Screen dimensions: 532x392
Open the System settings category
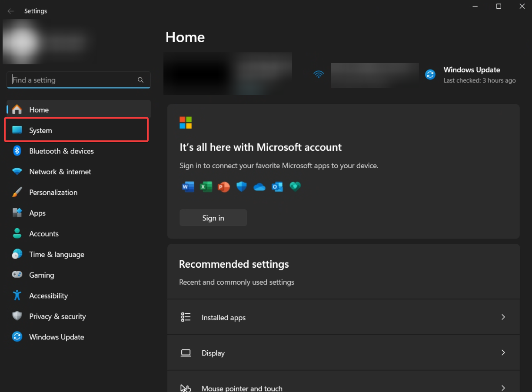click(79, 130)
